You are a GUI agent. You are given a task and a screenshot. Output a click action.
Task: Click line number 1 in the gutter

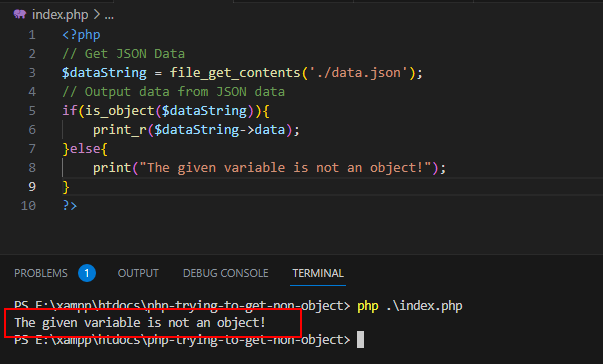pos(32,35)
